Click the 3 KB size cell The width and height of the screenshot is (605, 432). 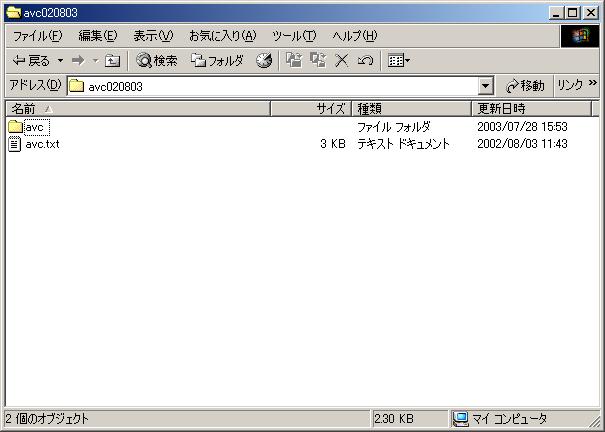[x=333, y=144]
